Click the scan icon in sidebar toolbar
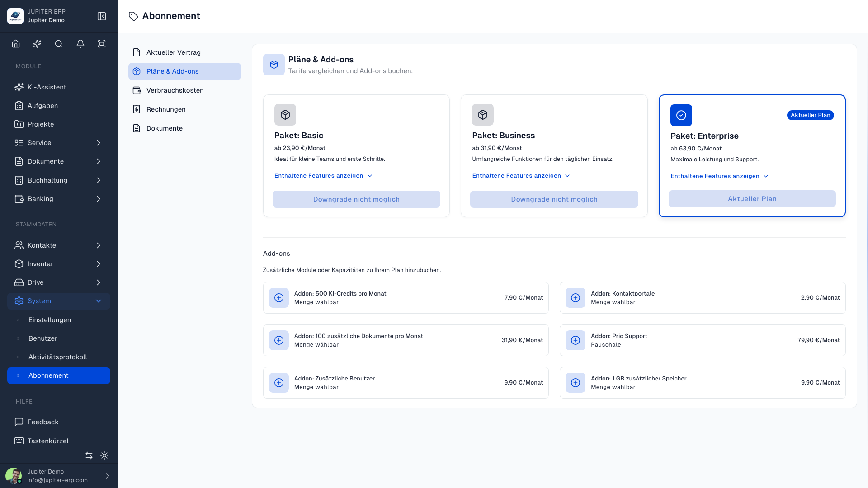Screen dimensions: 868x488 coord(102,44)
